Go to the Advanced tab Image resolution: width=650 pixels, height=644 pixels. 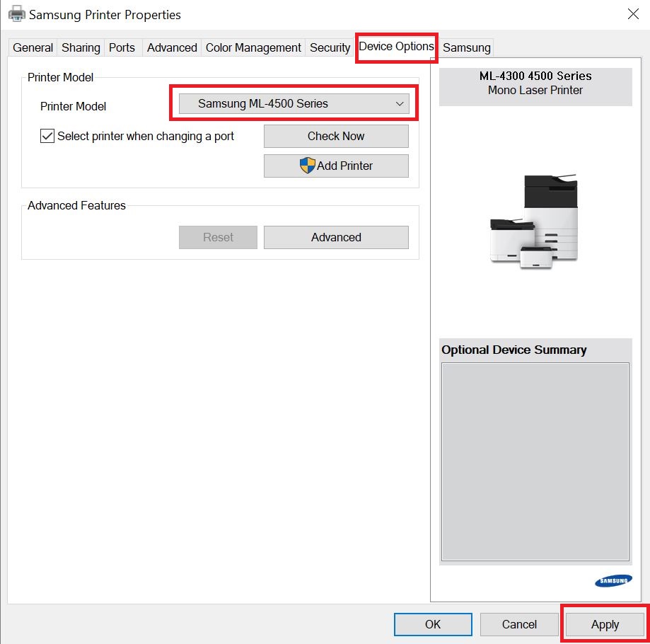pos(172,47)
